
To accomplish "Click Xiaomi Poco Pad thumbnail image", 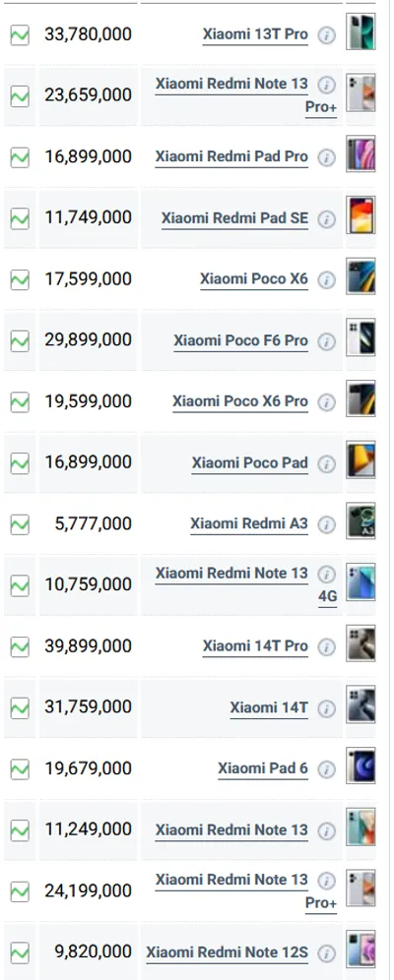I will pos(361,460).
